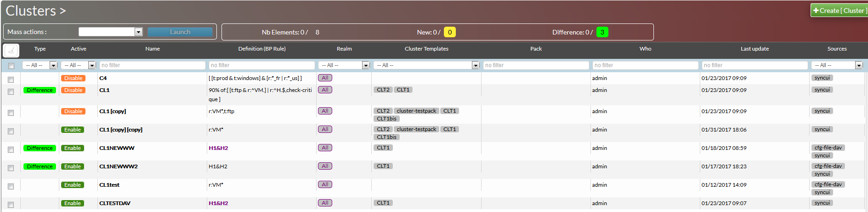Open the Mass actions dropdown

(x=110, y=32)
